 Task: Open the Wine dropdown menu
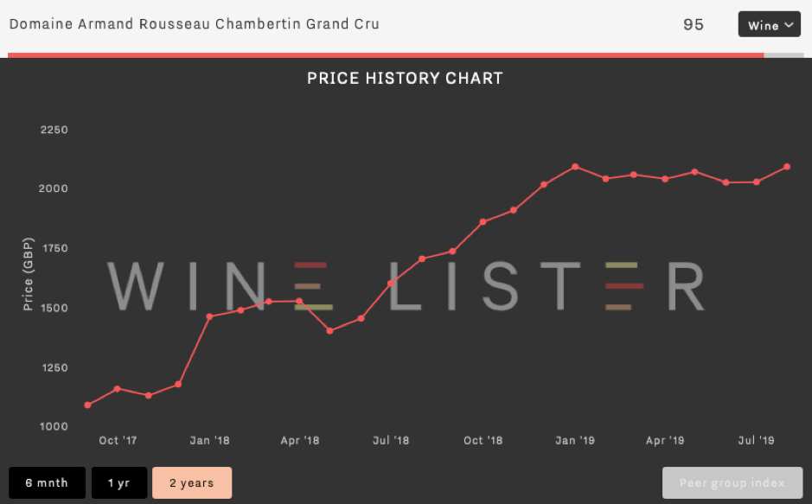(769, 24)
